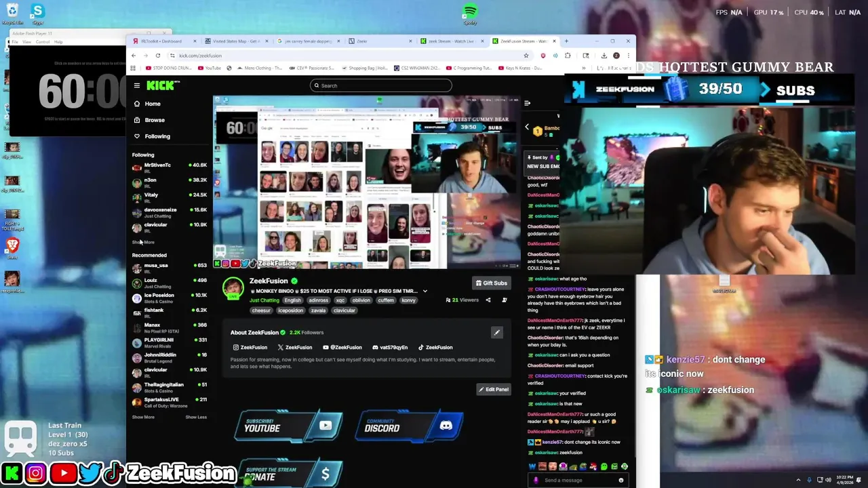Open Control menu in Adobe Flash Player

(43, 42)
